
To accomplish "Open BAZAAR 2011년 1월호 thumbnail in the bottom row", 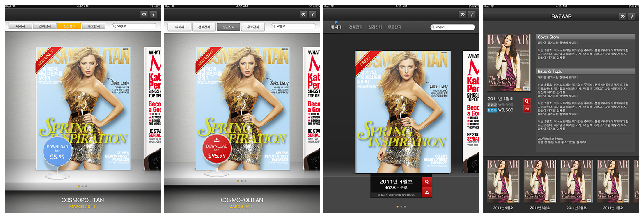I will [613, 181].
